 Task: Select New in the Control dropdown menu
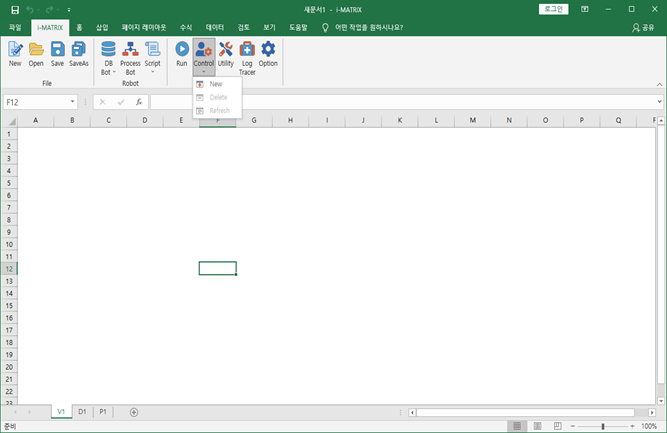tap(216, 84)
